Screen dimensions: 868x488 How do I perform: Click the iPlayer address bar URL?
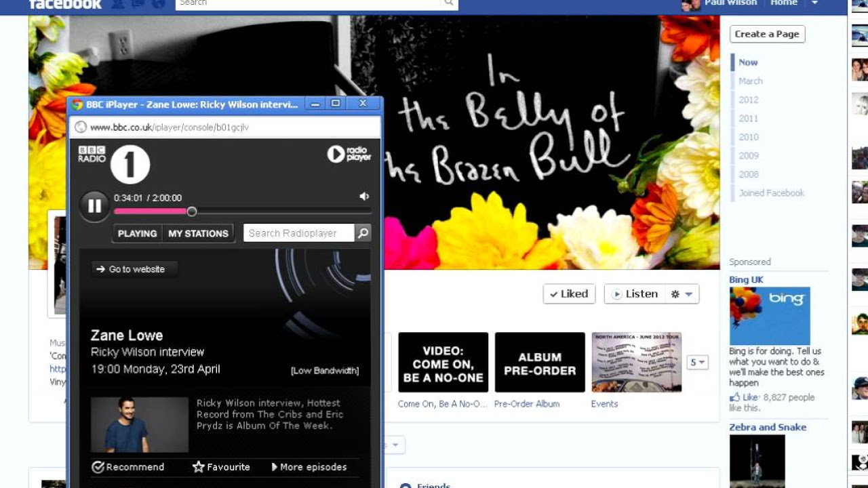169,127
